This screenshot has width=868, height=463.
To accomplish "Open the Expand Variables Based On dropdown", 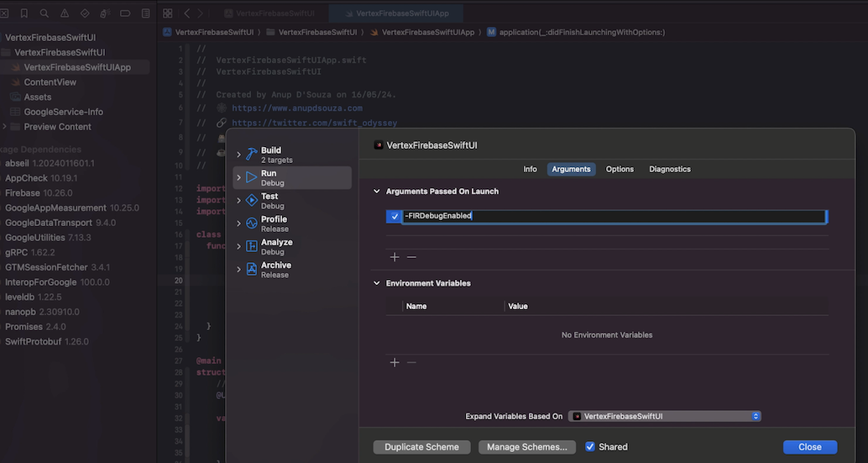I will (x=664, y=416).
